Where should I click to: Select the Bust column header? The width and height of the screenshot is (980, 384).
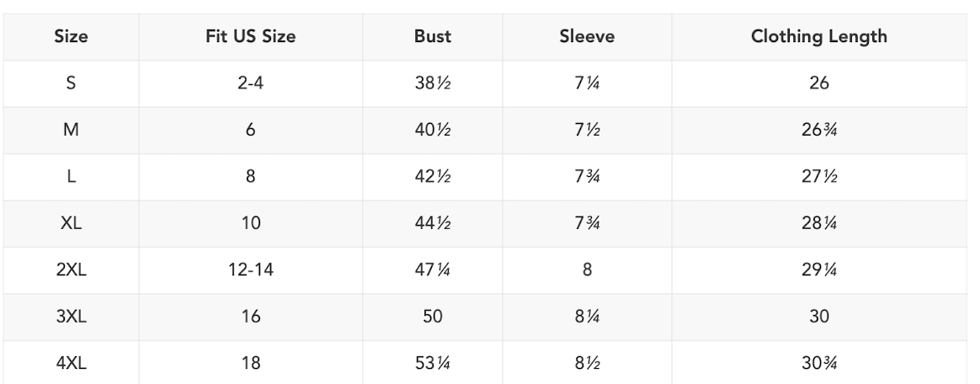coord(433,37)
